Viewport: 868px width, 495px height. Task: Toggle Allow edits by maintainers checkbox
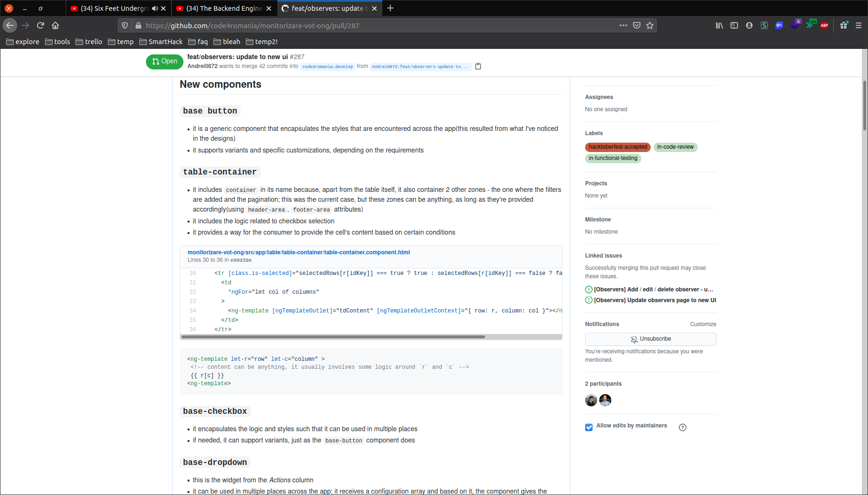(x=589, y=427)
